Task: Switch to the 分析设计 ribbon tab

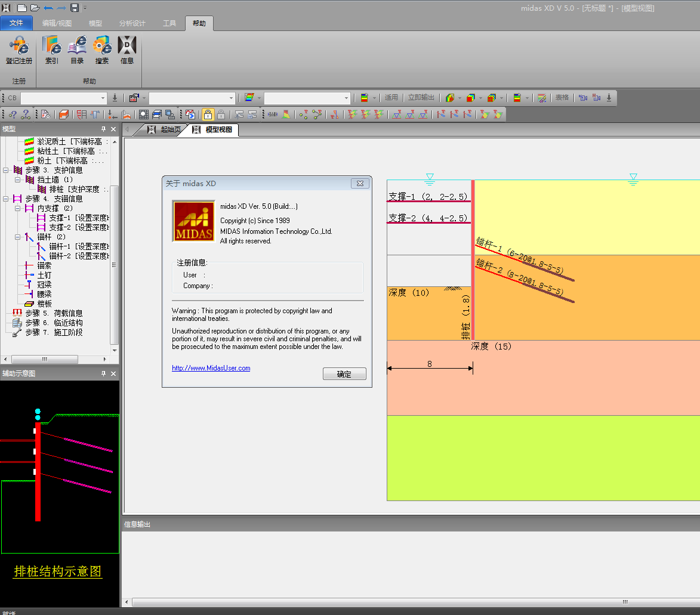Action: tap(132, 23)
